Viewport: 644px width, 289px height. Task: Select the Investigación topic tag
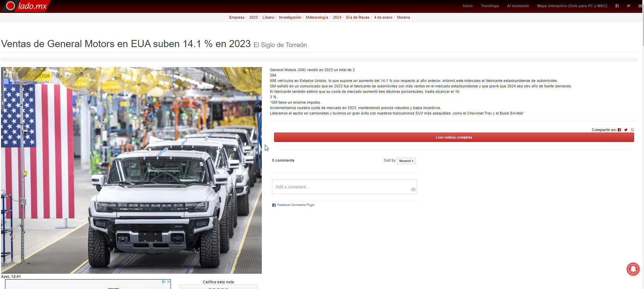[290, 17]
